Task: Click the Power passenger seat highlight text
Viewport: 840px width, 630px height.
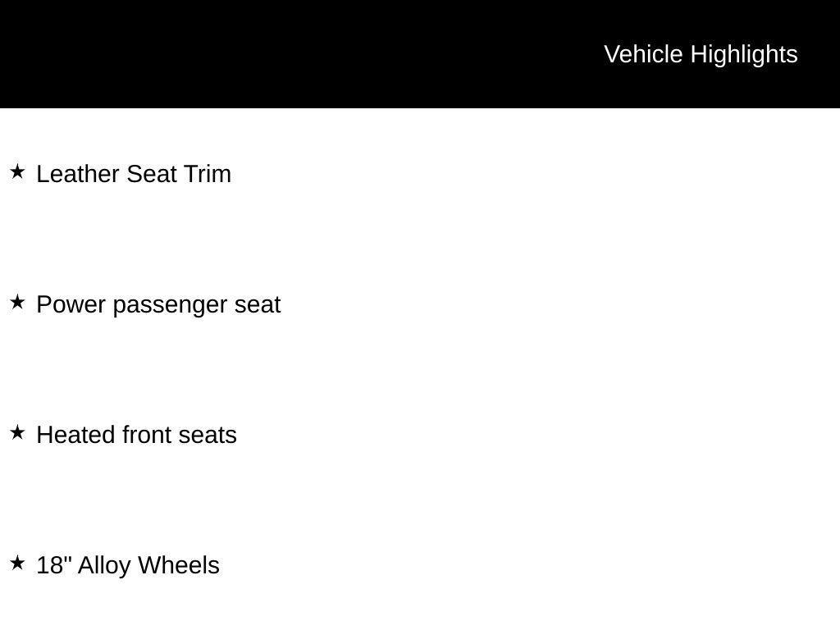Action: (x=158, y=305)
